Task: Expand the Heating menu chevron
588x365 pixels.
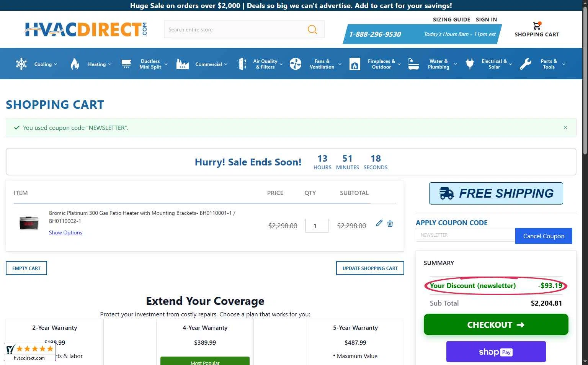Action: (x=110, y=64)
